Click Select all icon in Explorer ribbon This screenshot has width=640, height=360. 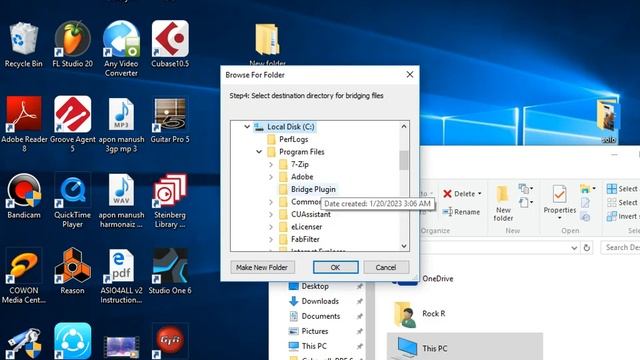611,189
